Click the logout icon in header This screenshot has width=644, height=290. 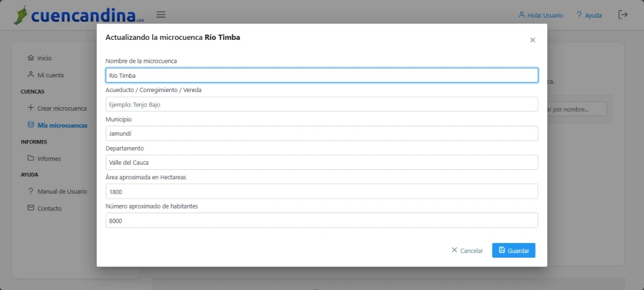623,15
